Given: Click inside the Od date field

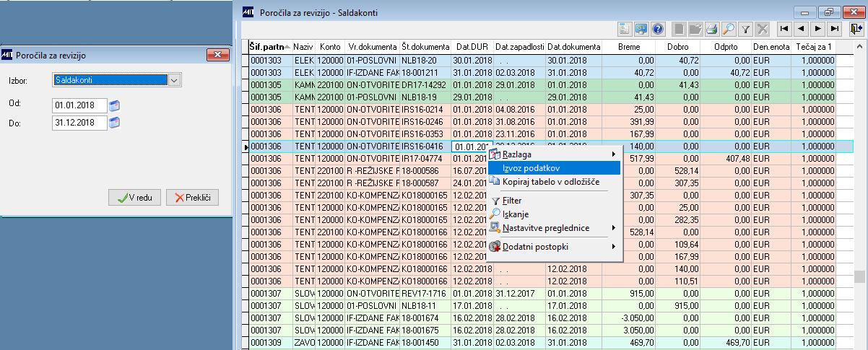Looking at the screenshot, I should click(x=79, y=106).
